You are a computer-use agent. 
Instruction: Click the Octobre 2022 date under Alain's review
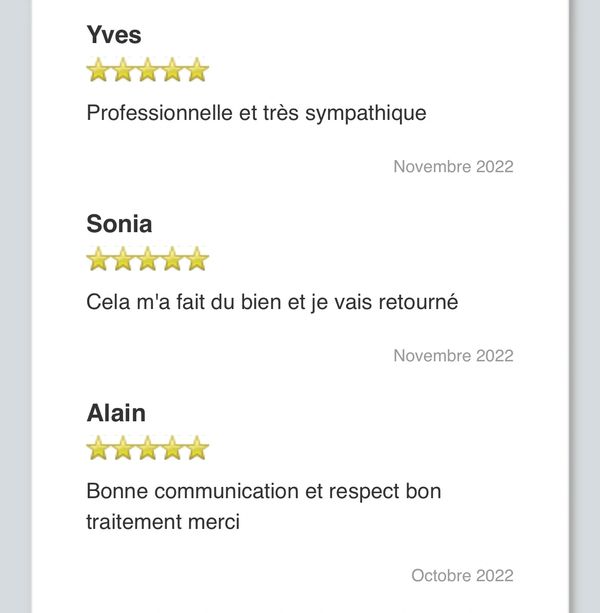462,576
